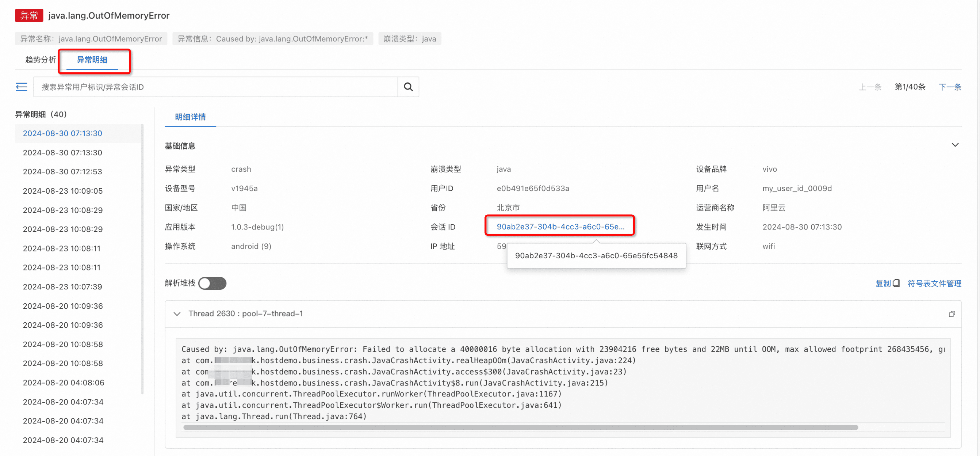Open the 明细详情 tab
The width and height of the screenshot is (980, 456).
point(190,117)
